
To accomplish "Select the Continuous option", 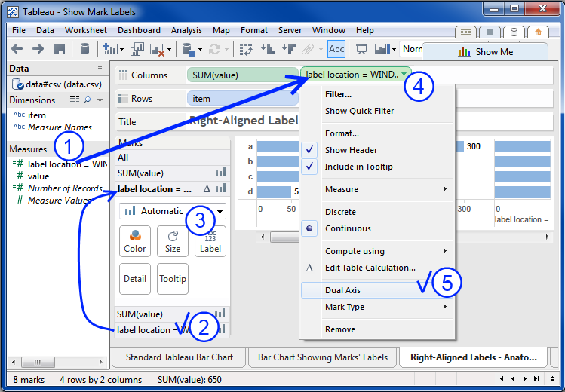I will point(377,228).
